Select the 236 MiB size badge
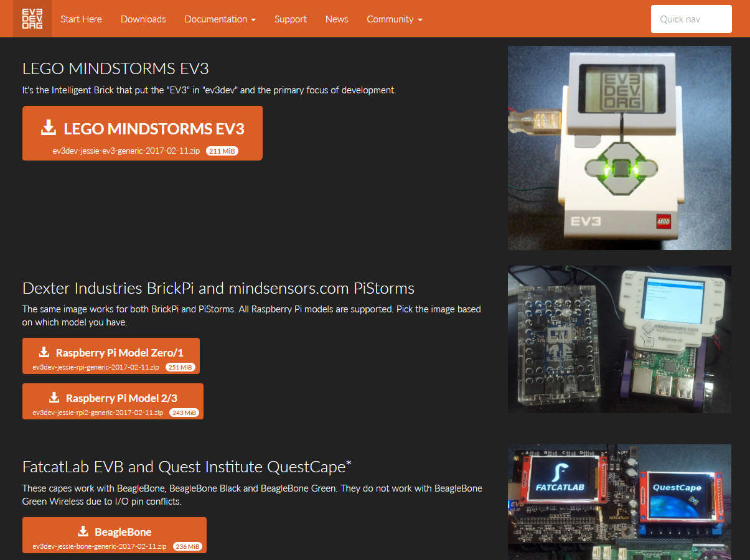The height and width of the screenshot is (560, 750). point(187,546)
